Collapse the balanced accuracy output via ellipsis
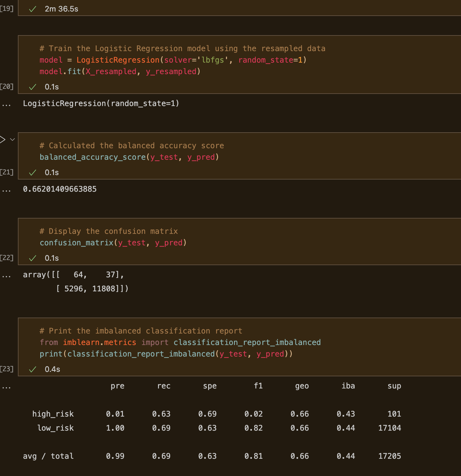The width and height of the screenshot is (461, 476). 6,189
